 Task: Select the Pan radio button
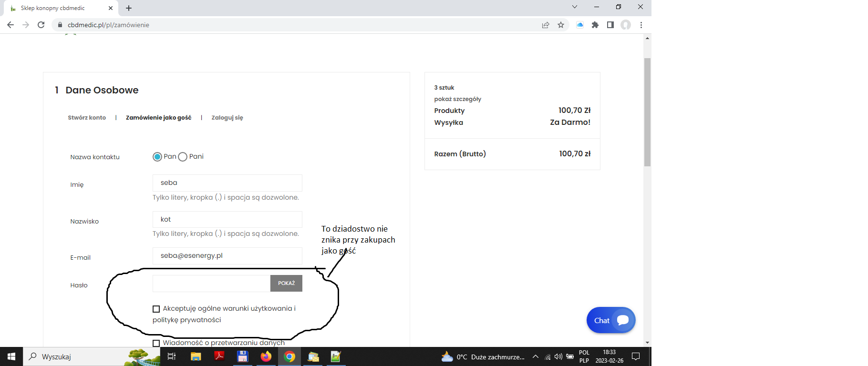point(157,157)
